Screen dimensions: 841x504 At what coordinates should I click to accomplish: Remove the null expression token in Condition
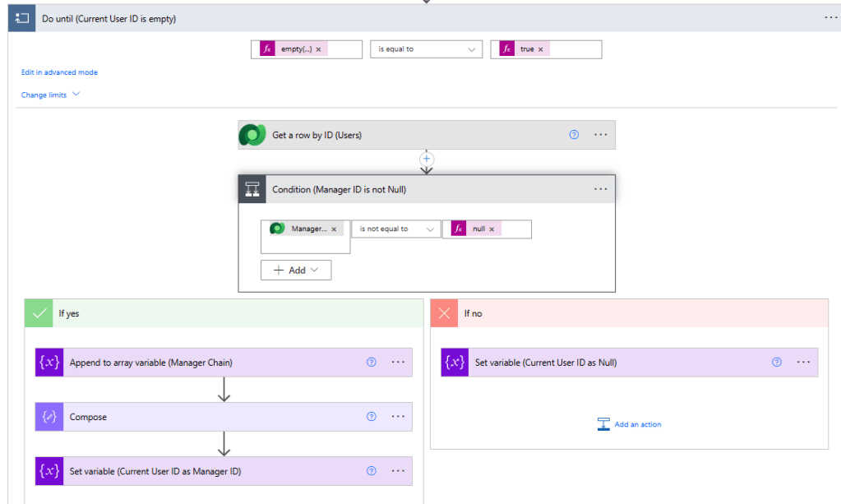[492, 229]
